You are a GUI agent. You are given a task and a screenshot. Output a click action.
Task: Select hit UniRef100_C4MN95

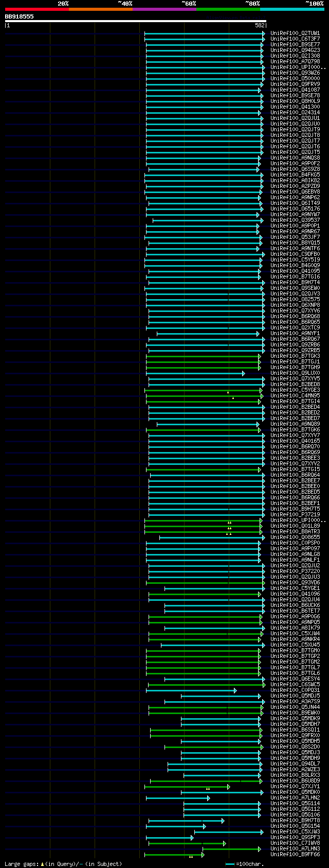click(x=295, y=395)
